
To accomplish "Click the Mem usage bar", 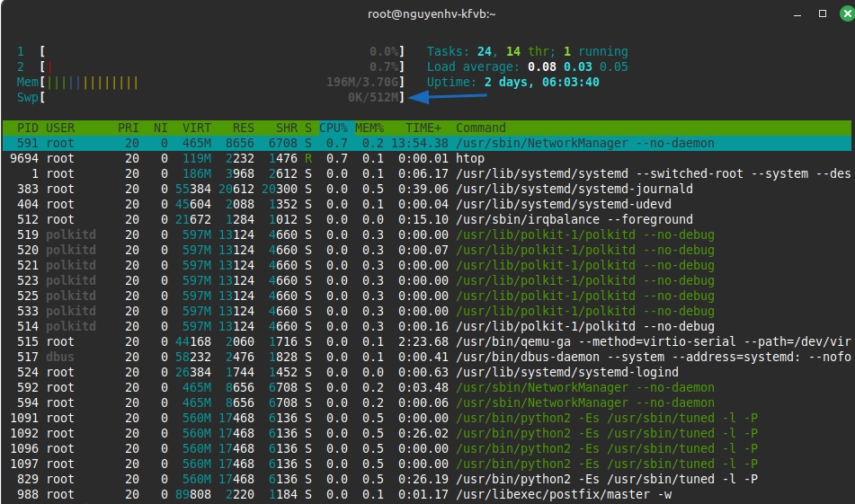I will pyautogui.click(x=210, y=83).
